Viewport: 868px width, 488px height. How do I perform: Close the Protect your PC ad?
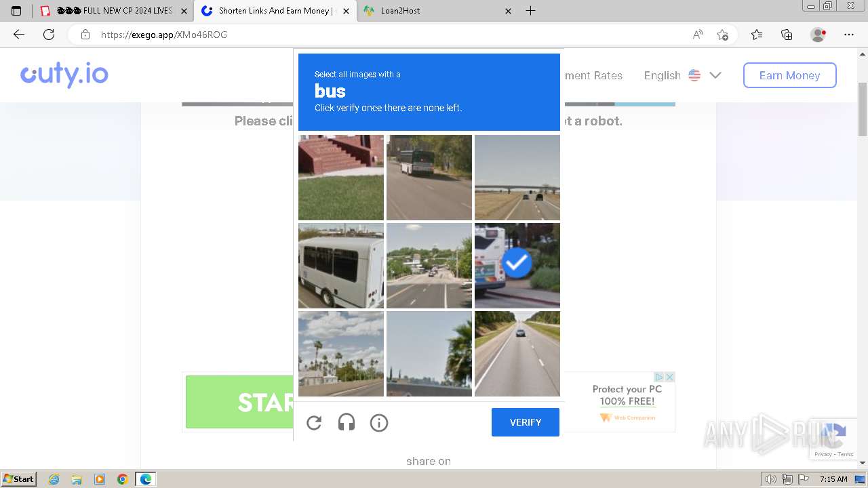pos(669,377)
